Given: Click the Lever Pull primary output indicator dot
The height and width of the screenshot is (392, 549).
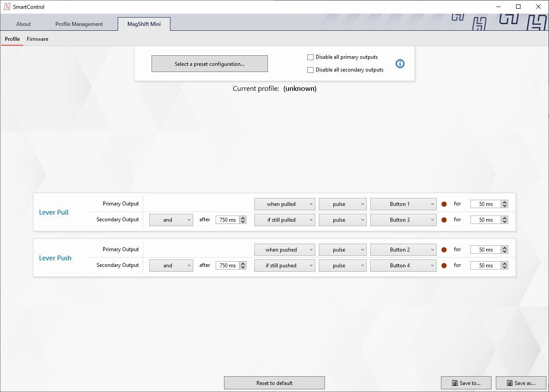Looking at the screenshot, I should point(444,204).
